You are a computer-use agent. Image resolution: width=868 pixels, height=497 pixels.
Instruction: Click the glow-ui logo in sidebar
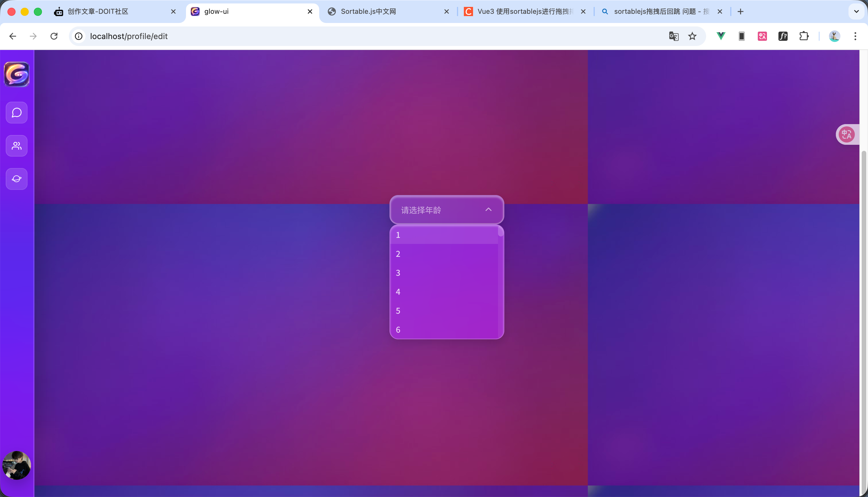(x=16, y=74)
